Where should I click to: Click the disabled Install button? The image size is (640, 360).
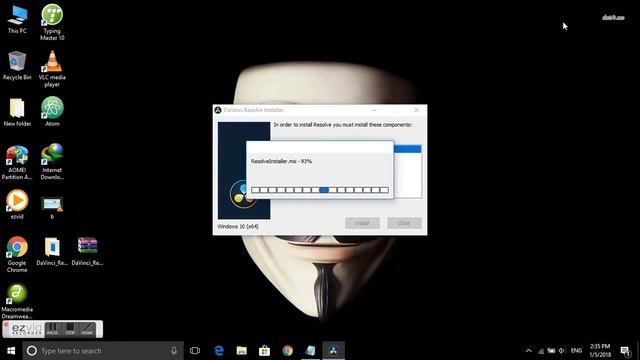(x=362, y=223)
